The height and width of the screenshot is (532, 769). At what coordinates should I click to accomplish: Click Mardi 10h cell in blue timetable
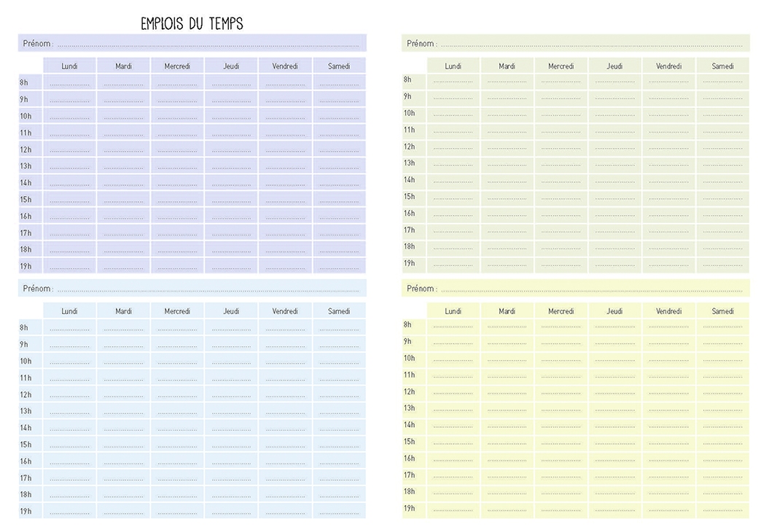123,361
